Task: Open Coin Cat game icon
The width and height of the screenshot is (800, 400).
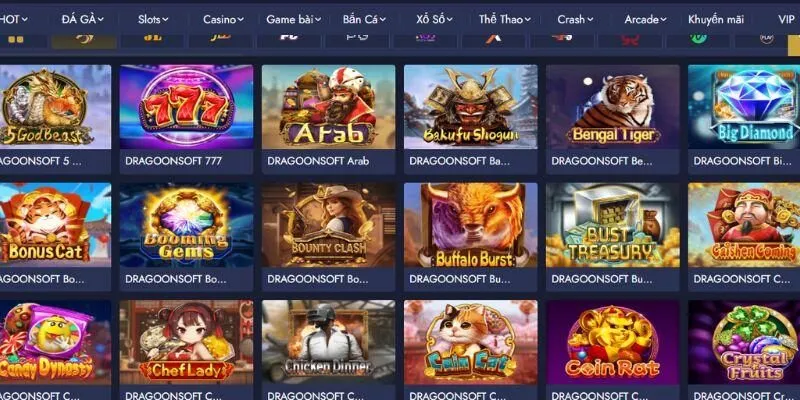Action: point(470,342)
